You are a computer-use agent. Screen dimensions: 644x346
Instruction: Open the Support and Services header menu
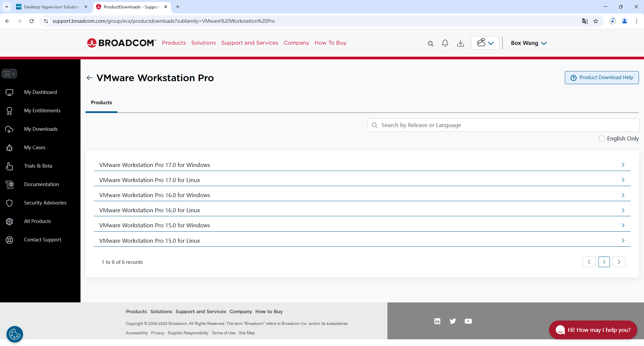pos(250,43)
